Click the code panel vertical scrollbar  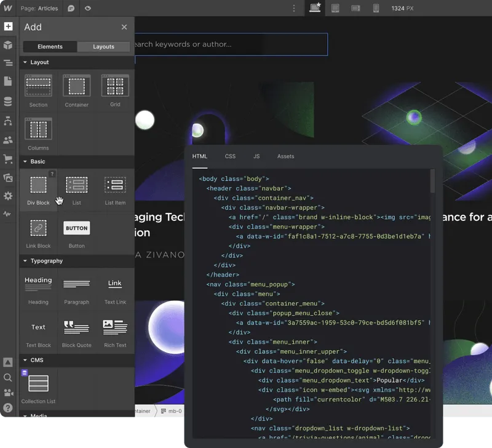pyautogui.click(x=432, y=181)
